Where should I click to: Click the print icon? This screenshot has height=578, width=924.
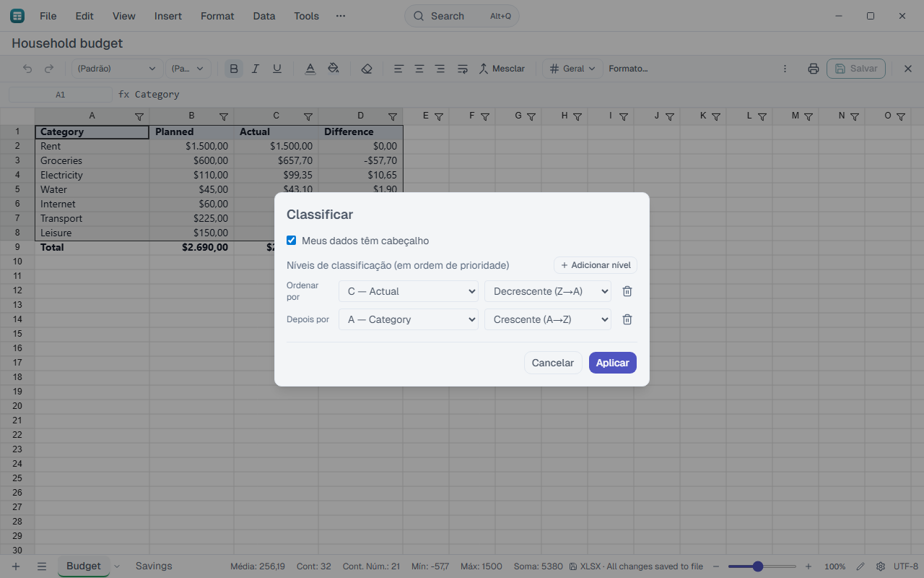[x=814, y=69]
